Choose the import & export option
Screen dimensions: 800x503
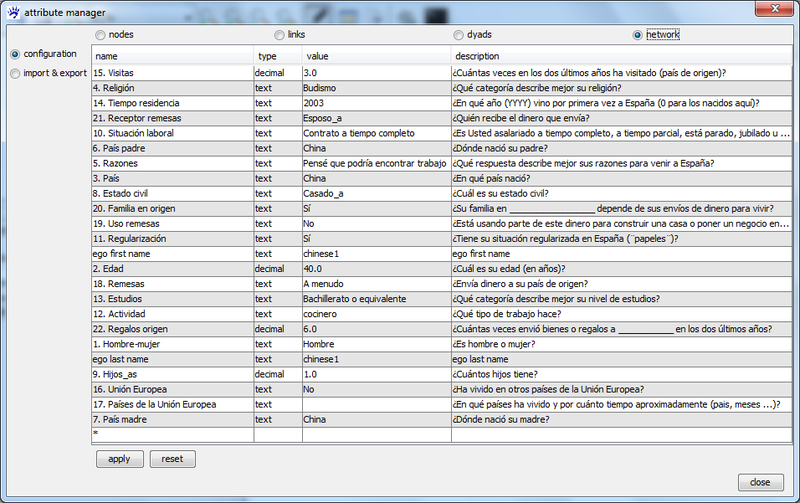tap(15, 73)
